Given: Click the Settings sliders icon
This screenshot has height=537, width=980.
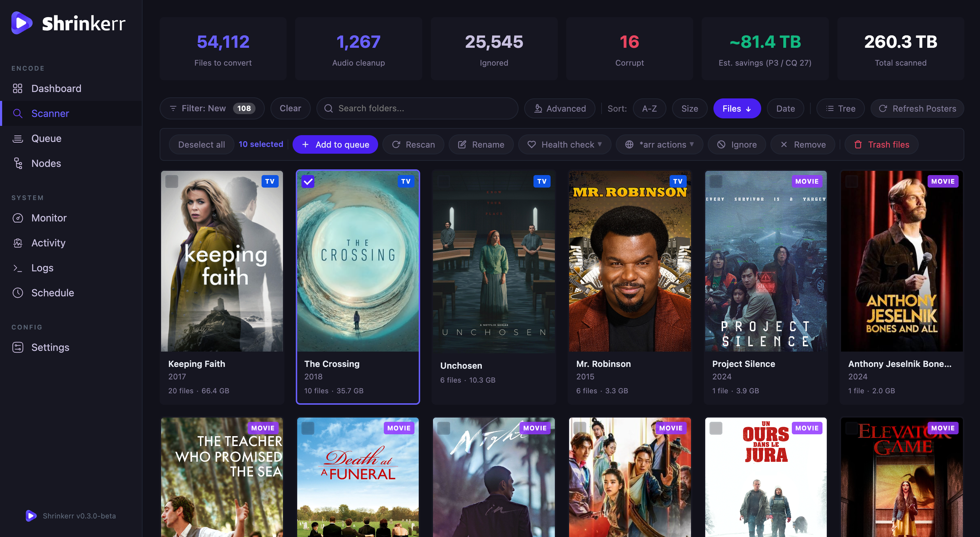Looking at the screenshot, I should pos(17,347).
